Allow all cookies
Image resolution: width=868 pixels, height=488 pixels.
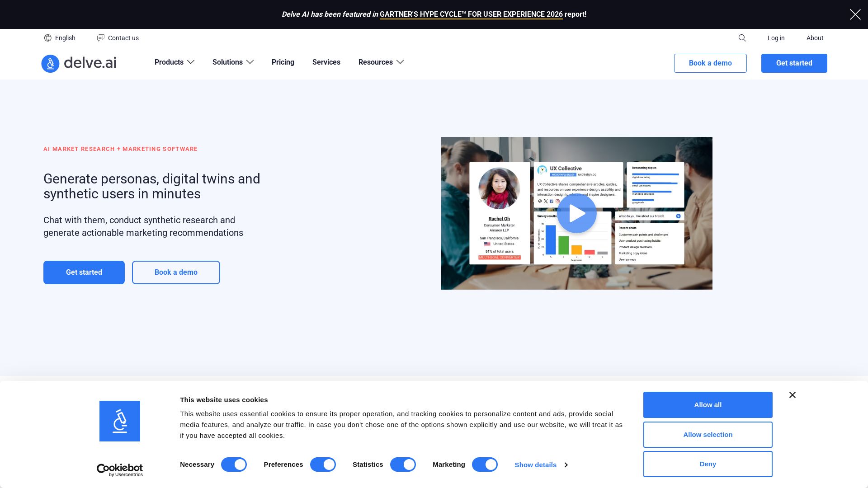[x=708, y=405]
